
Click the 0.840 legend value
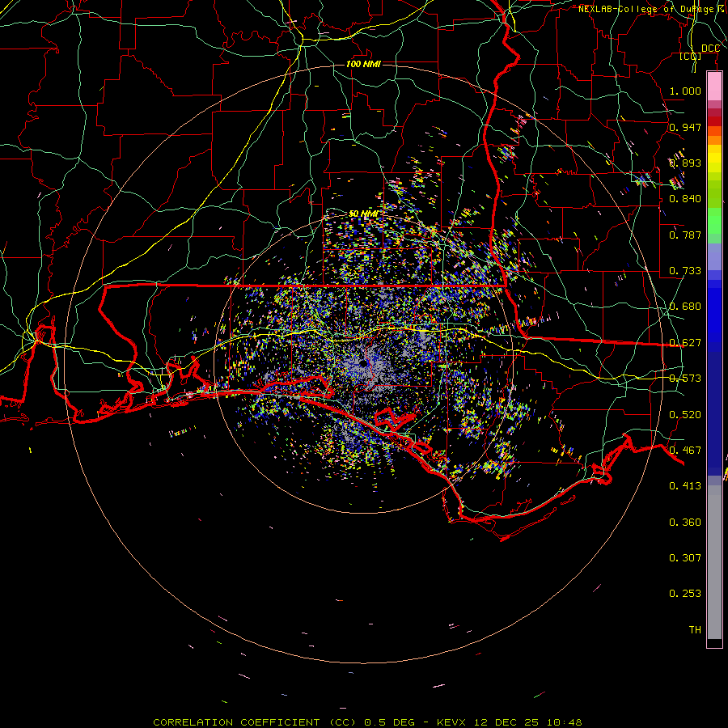coord(685,199)
